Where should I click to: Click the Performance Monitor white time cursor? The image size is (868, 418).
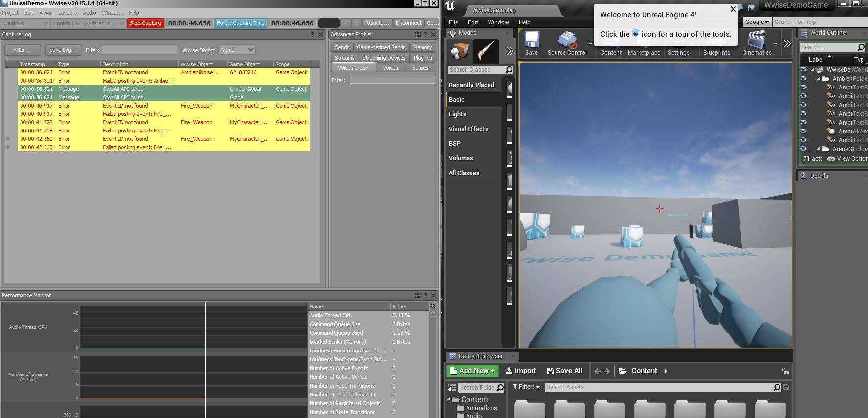[x=206, y=360]
